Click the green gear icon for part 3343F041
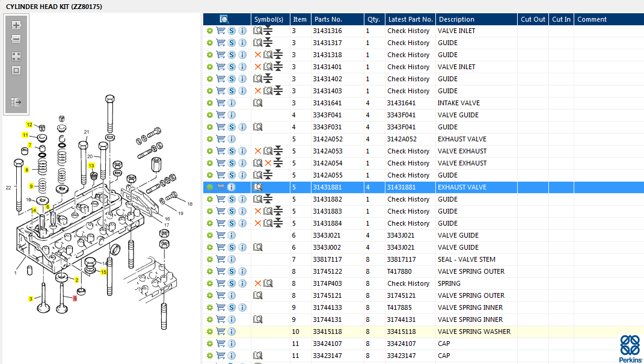This screenshot has width=644, height=364. coord(209,115)
